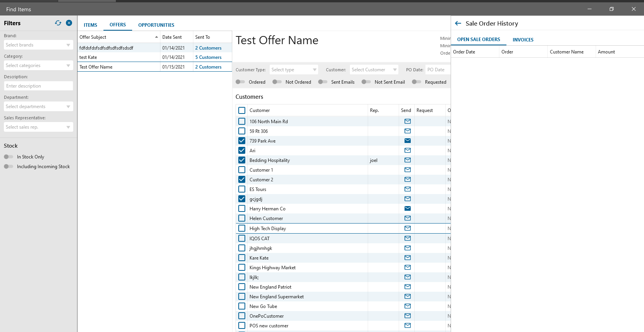644x332 pixels.
Task: Click the send email icon for Ari
Action: click(x=407, y=150)
